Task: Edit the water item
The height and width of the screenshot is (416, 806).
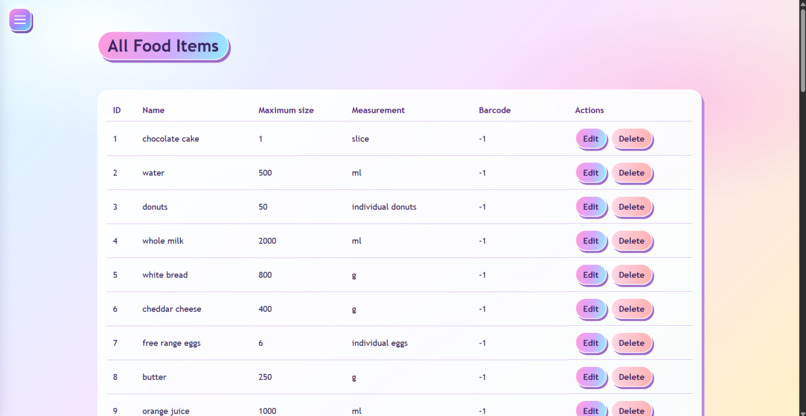Action: 591,173
